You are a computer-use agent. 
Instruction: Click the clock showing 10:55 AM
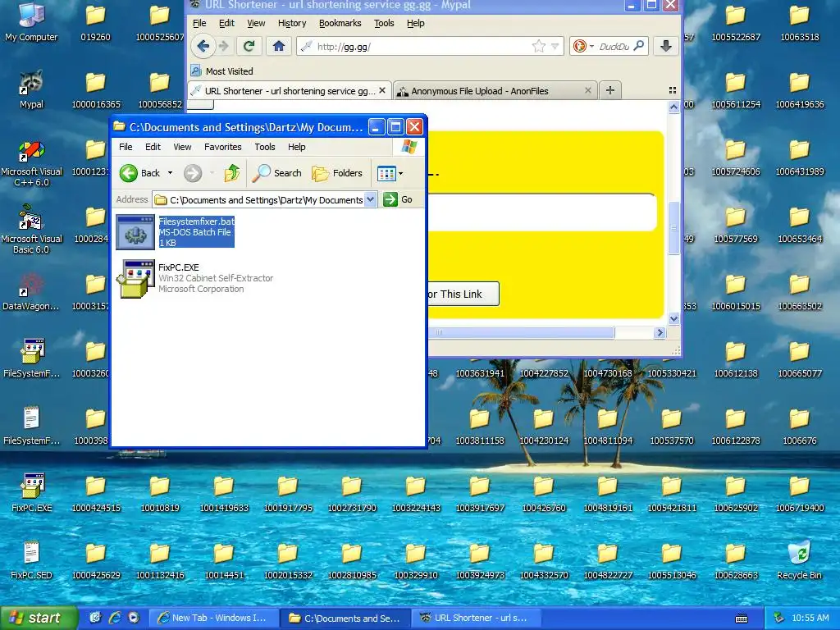[810, 619]
